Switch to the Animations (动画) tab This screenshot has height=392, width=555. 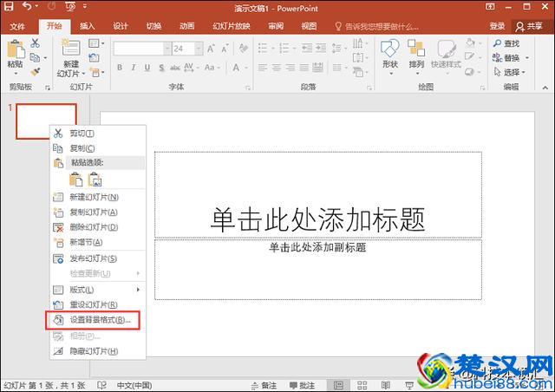tap(187, 26)
